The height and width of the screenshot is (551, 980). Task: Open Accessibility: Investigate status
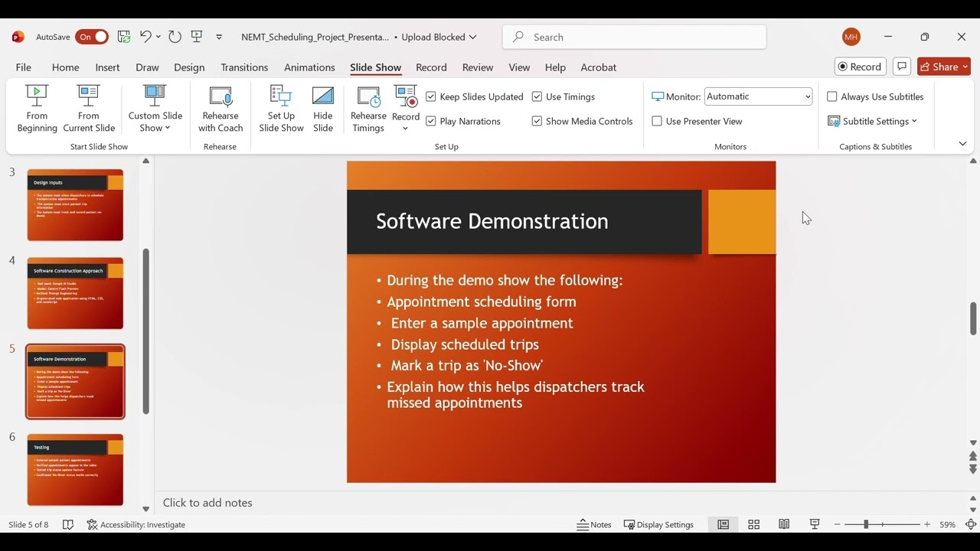[136, 524]
